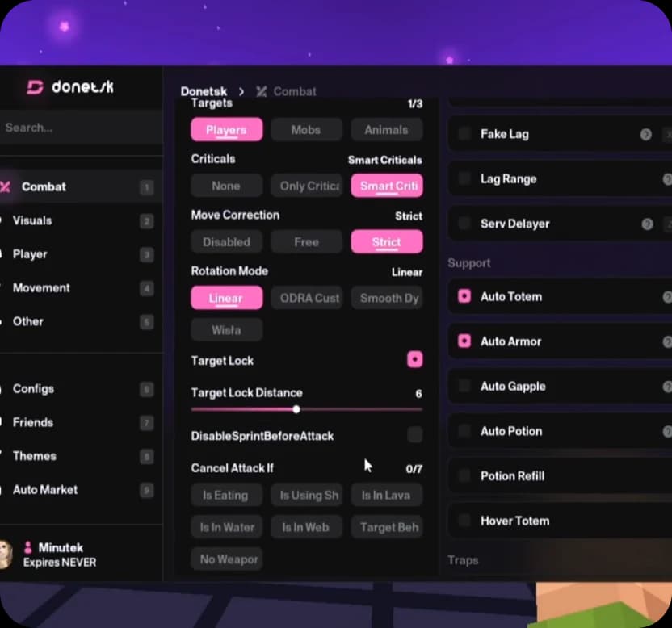This screenshot has width=672, height=628.
Task: Select the Wisla rotation mode
Action: tap(226, 330)
